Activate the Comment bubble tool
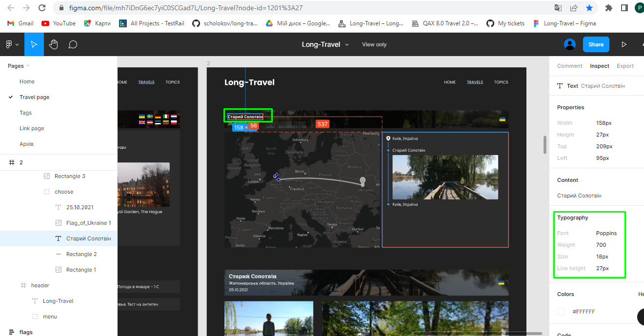Viewport: 644px width, 336px height. pos(72,44)
